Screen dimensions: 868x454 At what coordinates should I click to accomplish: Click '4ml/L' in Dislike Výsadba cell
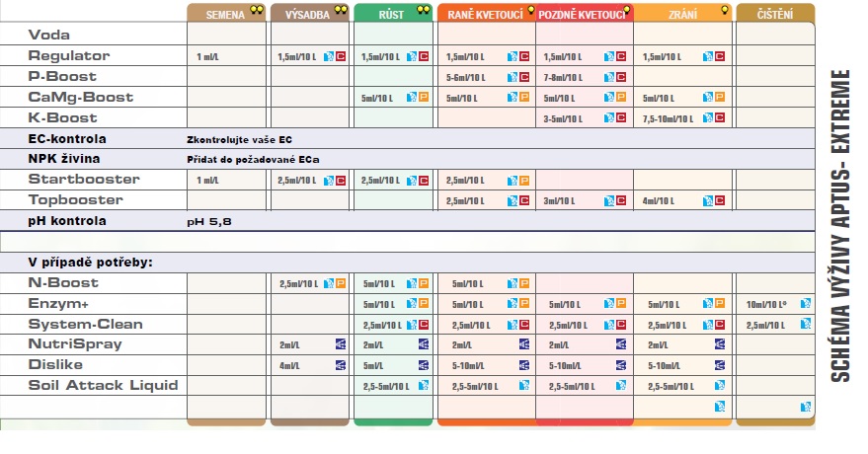pos(289,366)
